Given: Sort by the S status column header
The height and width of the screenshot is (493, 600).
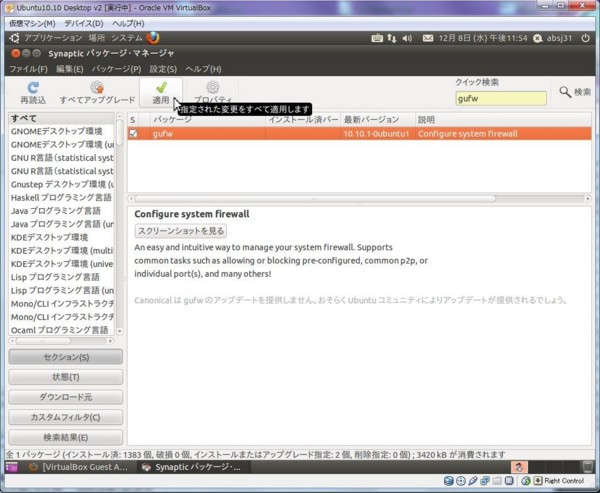Looking at the screenshot, I should (133, 119).
